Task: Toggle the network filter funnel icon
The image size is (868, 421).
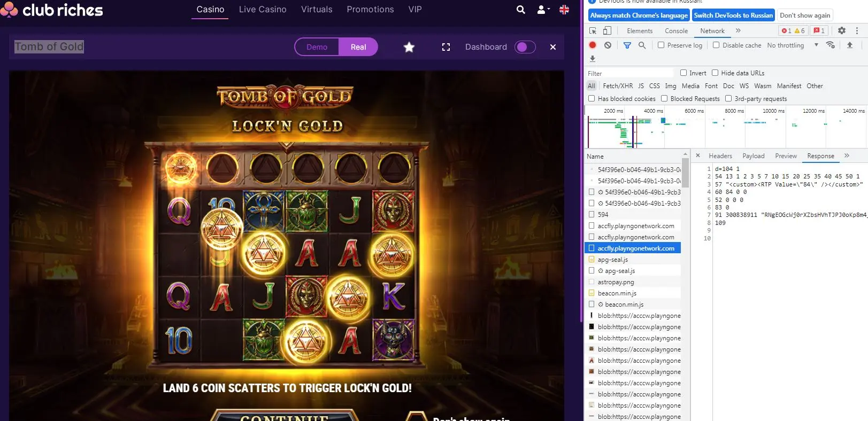Action: [627, 45]
